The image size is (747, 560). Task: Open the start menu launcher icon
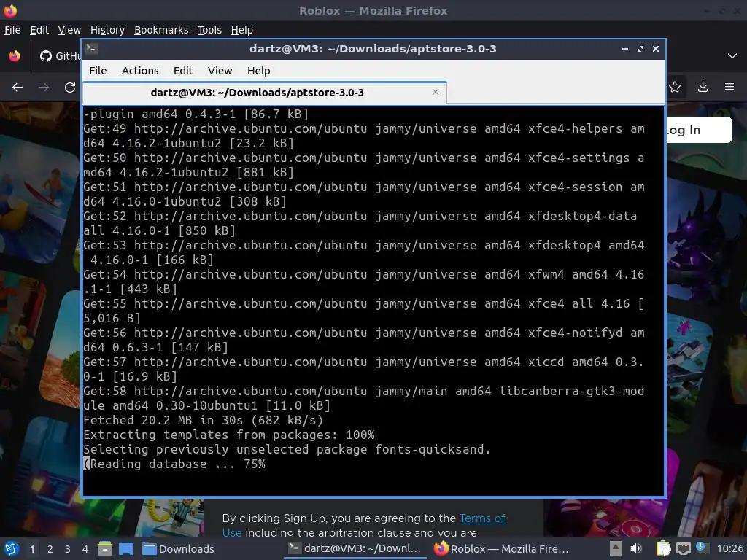pyautogui.click(x=12, y=548)
